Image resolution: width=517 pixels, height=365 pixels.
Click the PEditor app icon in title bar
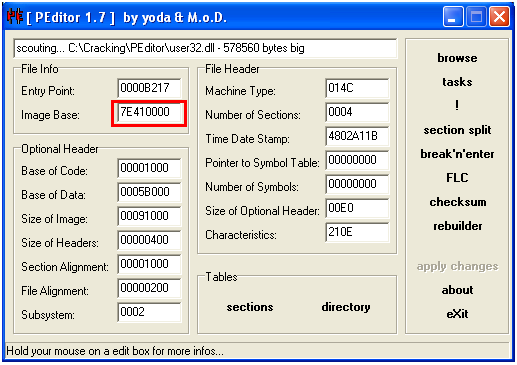15,17
